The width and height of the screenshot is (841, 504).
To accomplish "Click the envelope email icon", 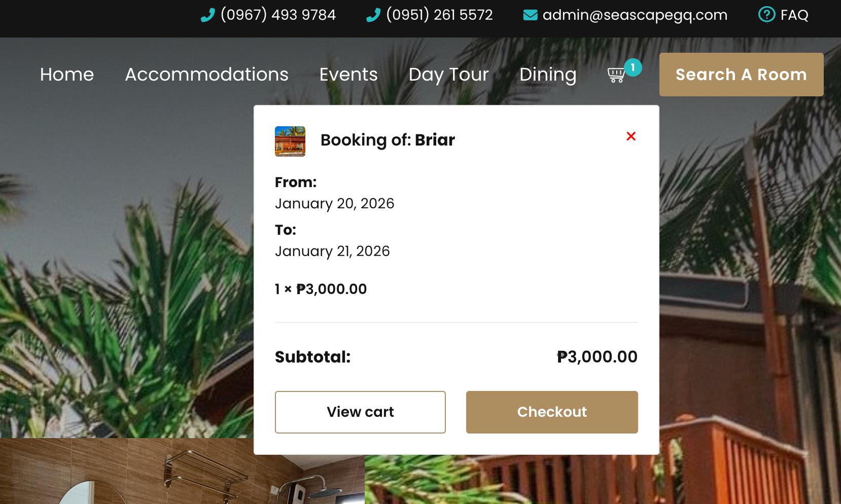I will [x=530, y=15].
